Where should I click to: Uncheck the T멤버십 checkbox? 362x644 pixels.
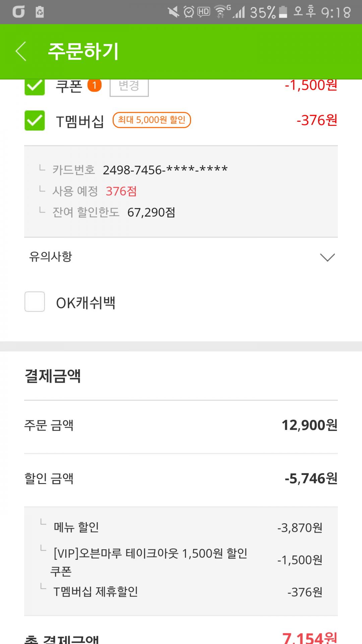pos(35,120)
